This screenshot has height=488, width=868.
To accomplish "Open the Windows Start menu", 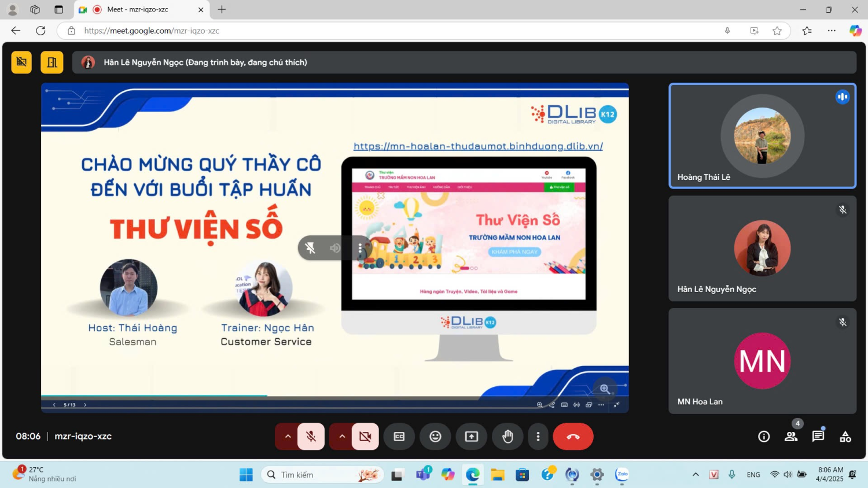I will point(246,475).
